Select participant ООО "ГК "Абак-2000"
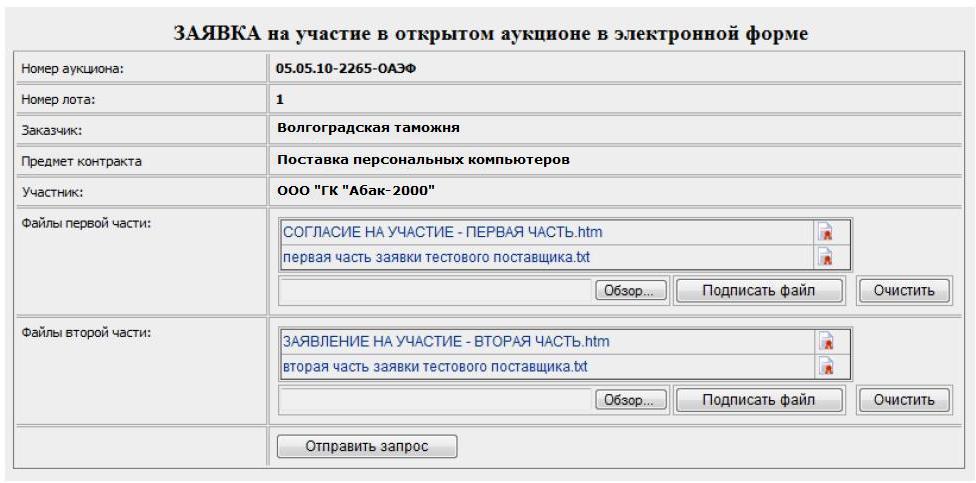This screenshot has width=976, height=483. click(x=355, y=192)
